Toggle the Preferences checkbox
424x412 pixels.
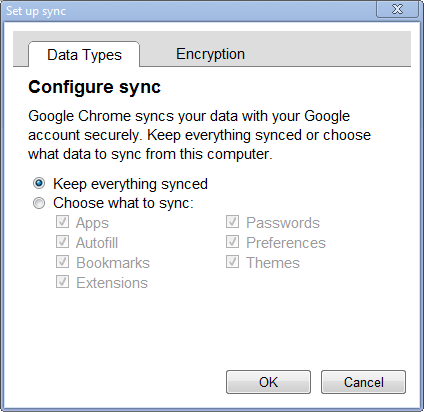point(232,242)
